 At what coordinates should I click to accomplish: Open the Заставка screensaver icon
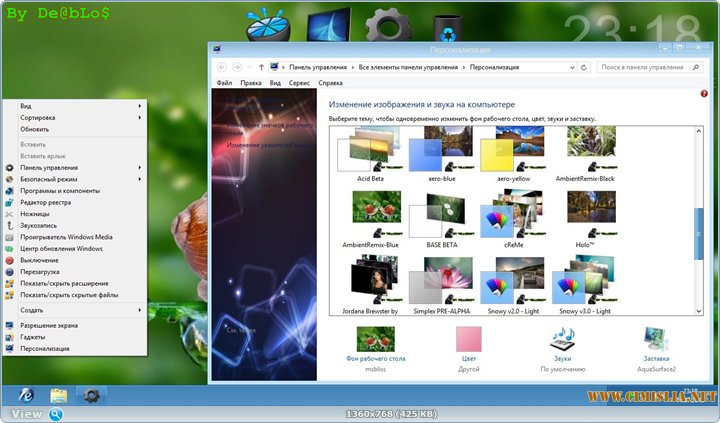[657, 339]
